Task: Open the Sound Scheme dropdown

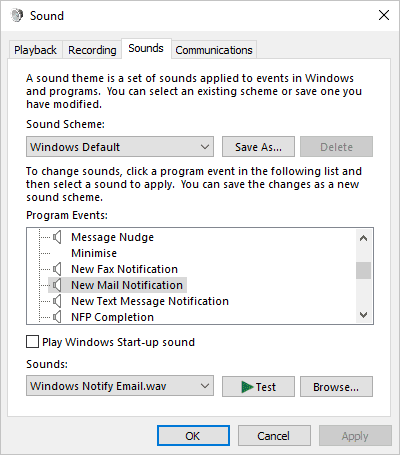Action: coord(120,147)
